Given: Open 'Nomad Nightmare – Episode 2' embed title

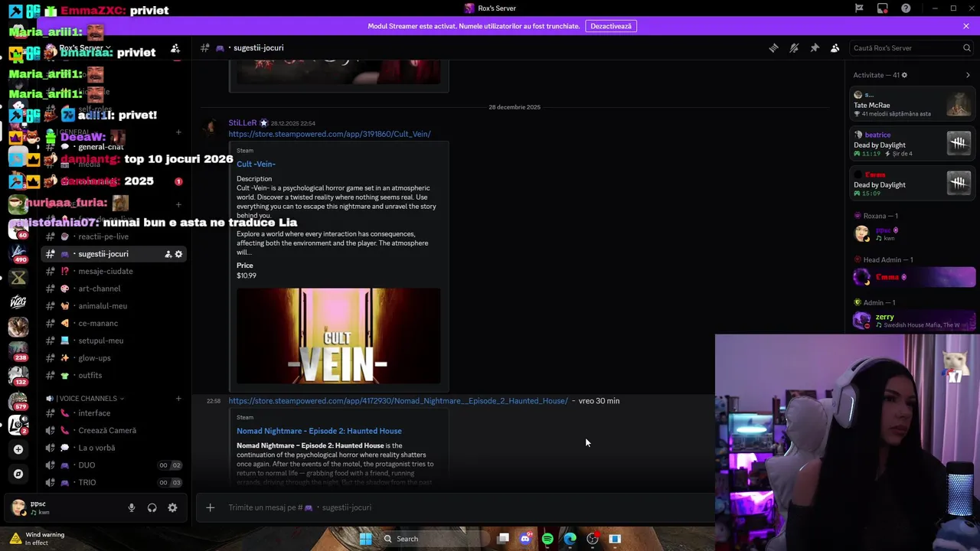Looking at the screenshot, I should point(319,431).
